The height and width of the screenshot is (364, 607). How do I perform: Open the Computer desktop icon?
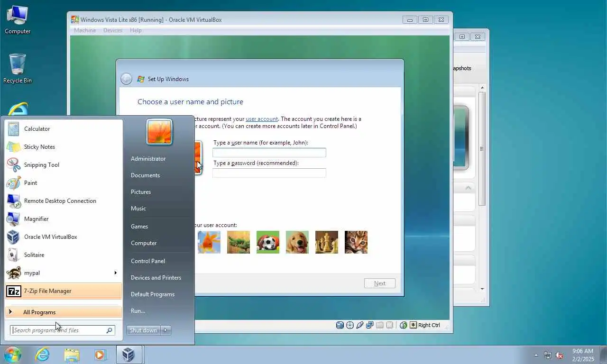pyautogui.click(x=18, y=20)
